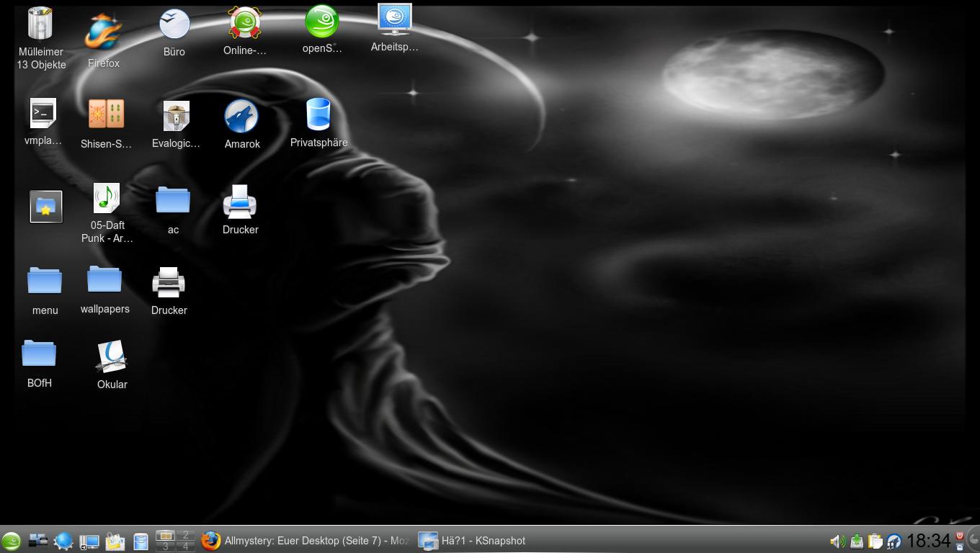
Task: Click the 18:34 clock in the panel
Action: click(928, 541)
